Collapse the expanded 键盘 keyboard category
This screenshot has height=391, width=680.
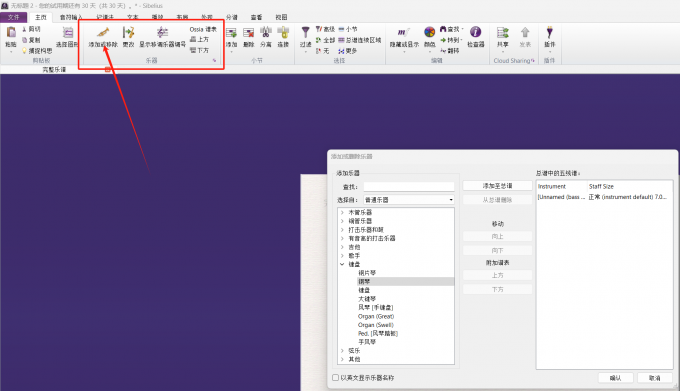click(342, 264)
